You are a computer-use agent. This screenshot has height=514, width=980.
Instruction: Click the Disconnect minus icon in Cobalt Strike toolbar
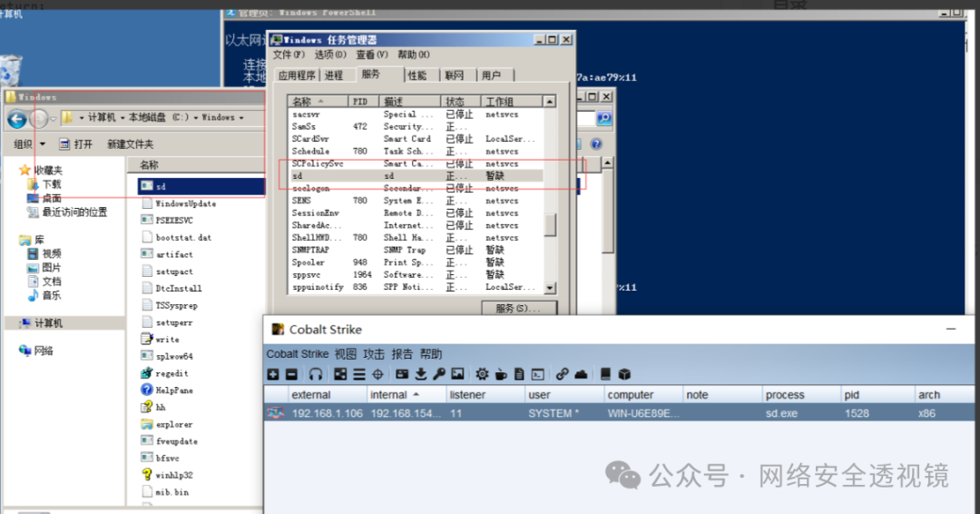[291, 374]
